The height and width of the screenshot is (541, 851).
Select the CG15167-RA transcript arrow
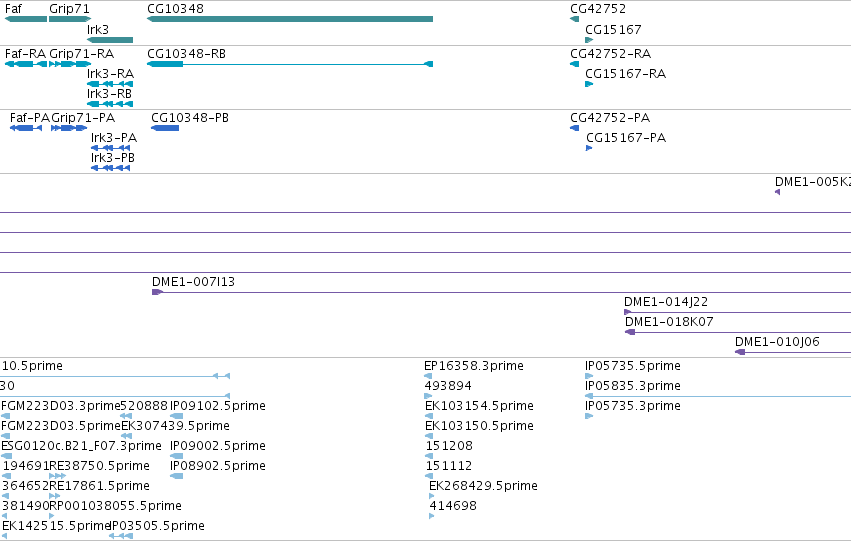tap(589, 84)
